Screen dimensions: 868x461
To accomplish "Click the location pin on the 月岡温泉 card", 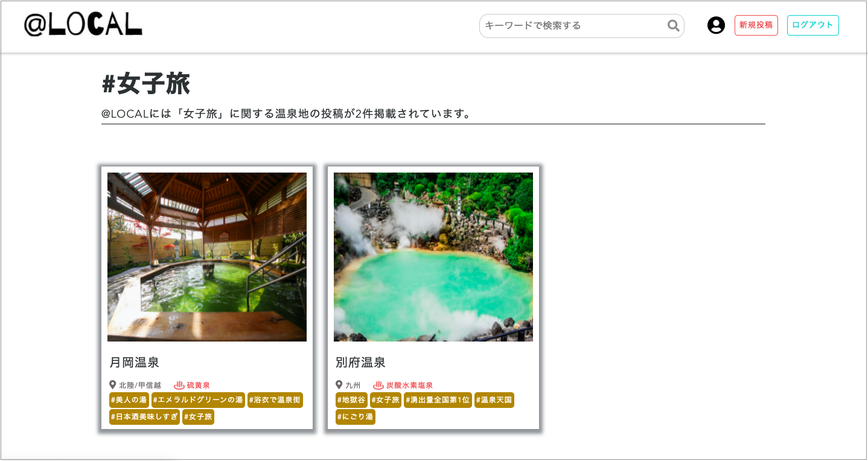I will click(x=113, y=384).
